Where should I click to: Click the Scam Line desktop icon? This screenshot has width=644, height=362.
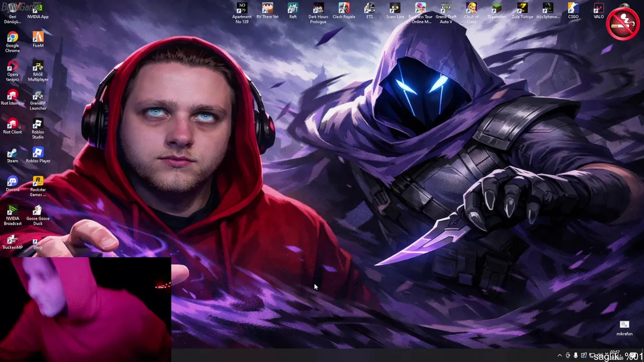pyautogui.click(x=395, y=11)
